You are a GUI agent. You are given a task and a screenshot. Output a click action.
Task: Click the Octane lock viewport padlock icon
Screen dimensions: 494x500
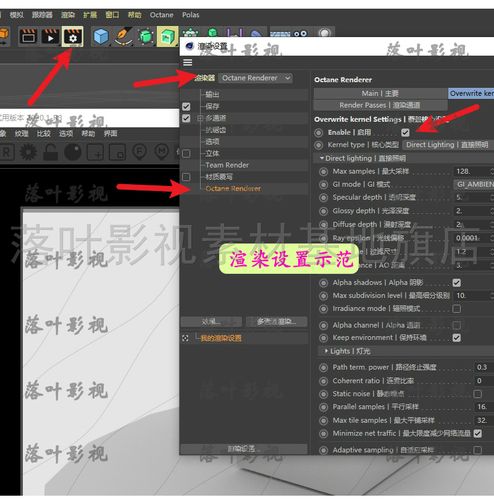(x=51, y=152)
